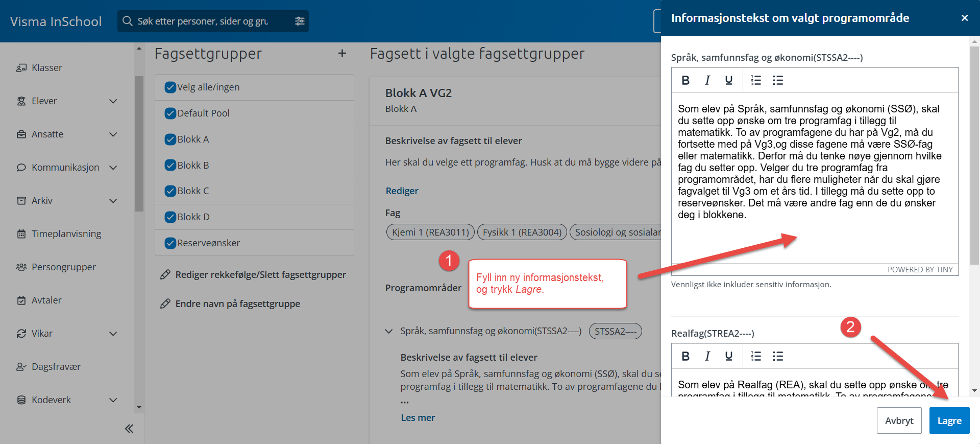980x444 pixels.
Task: Click the sidebar scroll down arrow
Action: click(x=139, y=407)
